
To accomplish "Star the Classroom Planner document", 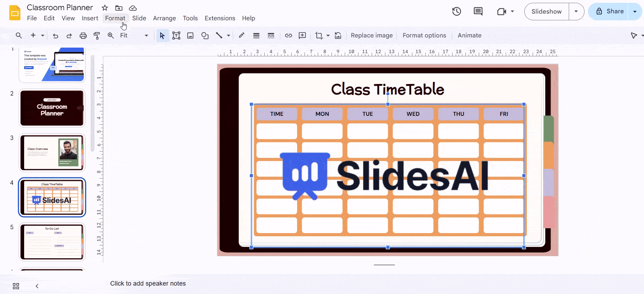I will click(105, 8).
